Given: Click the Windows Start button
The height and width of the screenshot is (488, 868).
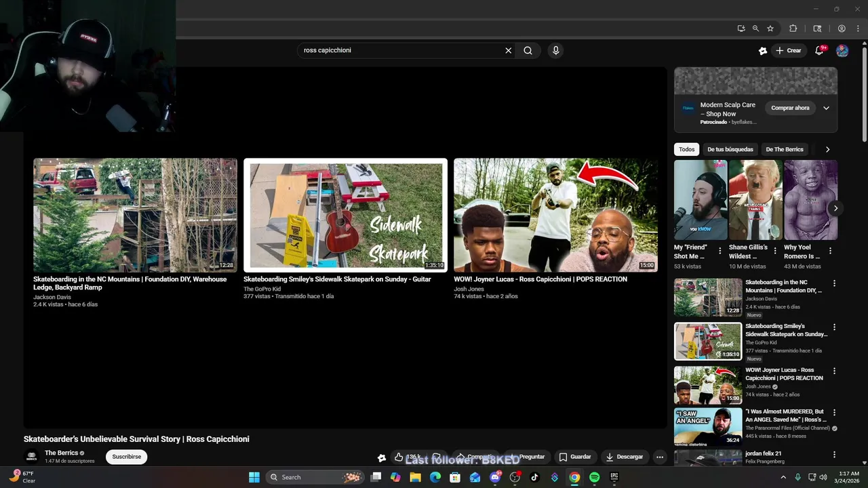Looking at the screenshot, I should point(254,477).
